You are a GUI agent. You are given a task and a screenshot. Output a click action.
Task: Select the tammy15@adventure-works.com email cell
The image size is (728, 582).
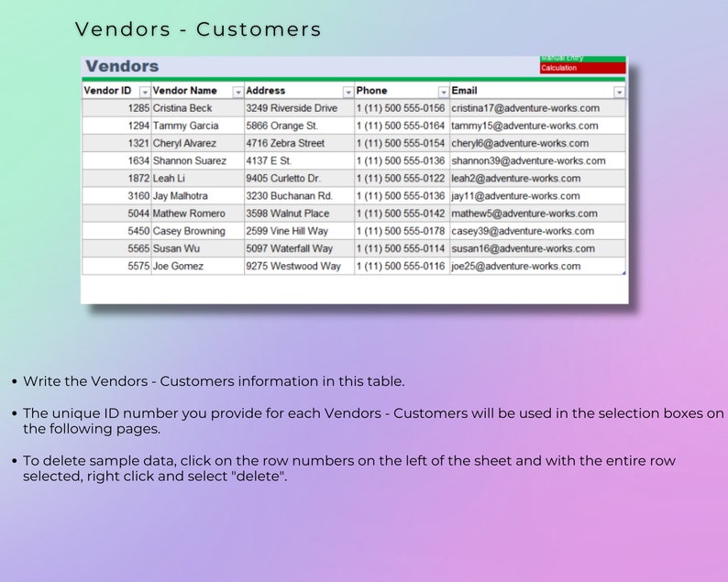point(537,126)
